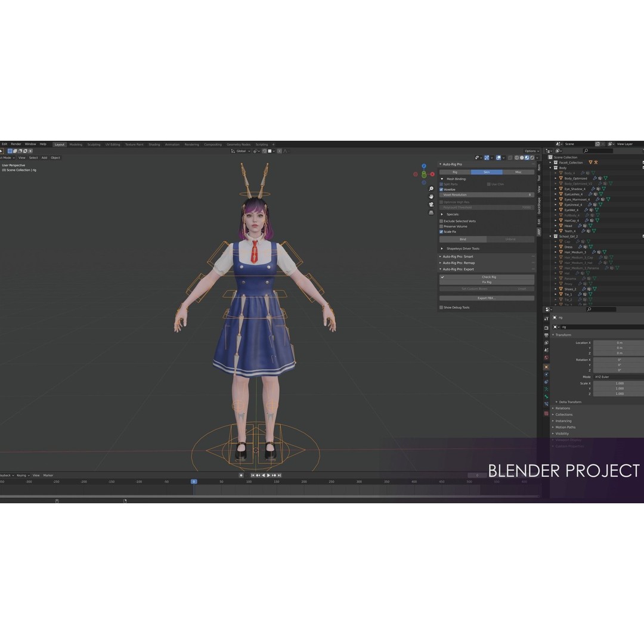Collapse the Mesh Binding section
The height and width of the screenshot is (644, 644).
(442, 179)
